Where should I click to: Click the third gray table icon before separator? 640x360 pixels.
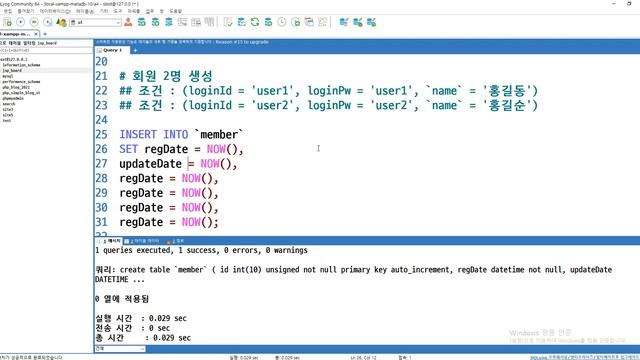[209, 22]
